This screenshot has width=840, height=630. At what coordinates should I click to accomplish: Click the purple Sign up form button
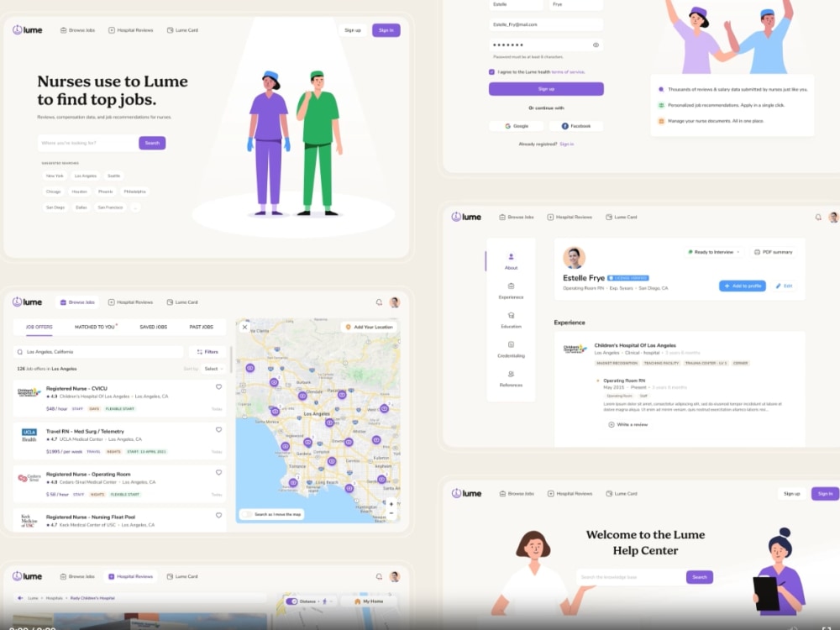[546, 89]
